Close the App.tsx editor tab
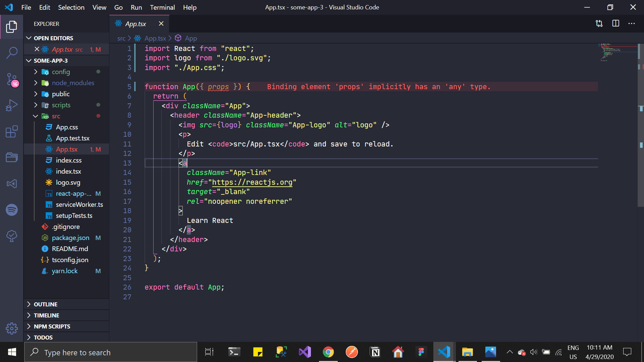 [161, 23]
